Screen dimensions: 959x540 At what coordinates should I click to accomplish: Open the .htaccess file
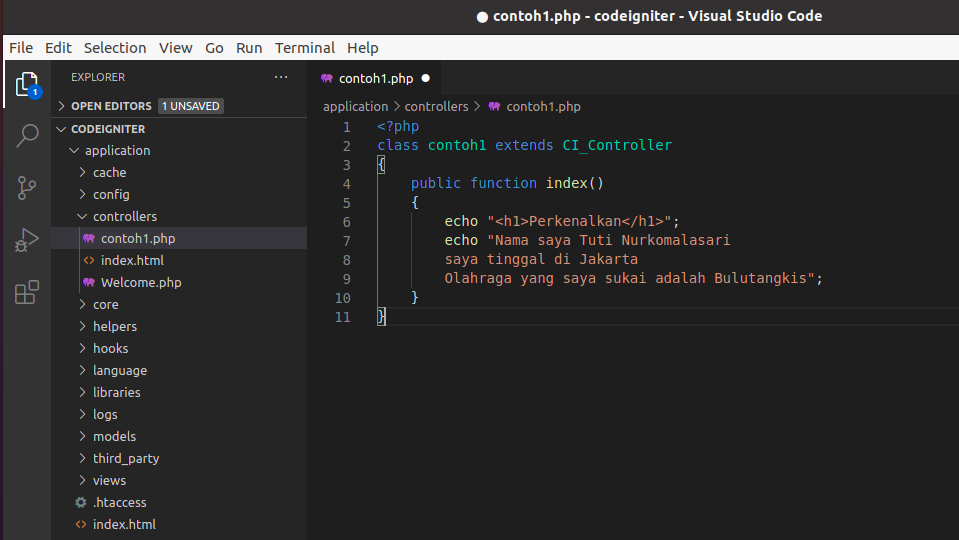120,503
